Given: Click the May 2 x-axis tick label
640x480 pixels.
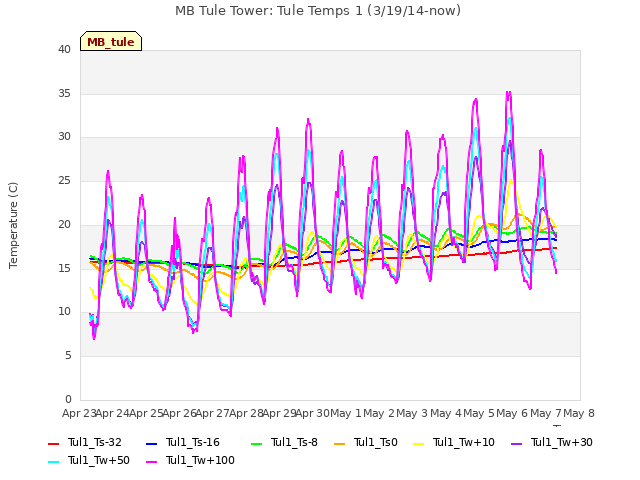Looking at the screenshot, I should click(x=379, y=413).
